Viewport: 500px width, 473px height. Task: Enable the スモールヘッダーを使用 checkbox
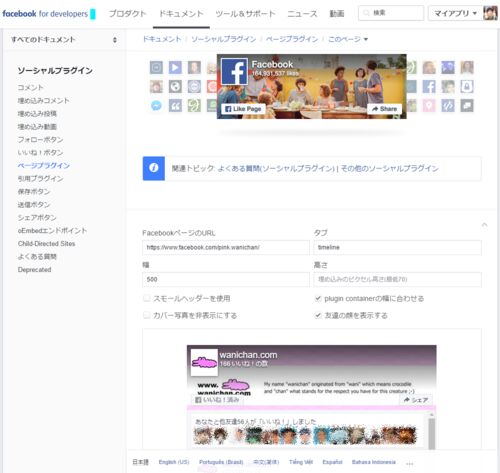[146, 298]
